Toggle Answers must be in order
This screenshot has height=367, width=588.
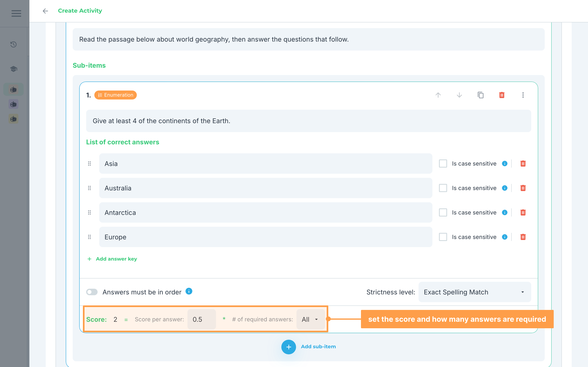[x=92, y=292]
